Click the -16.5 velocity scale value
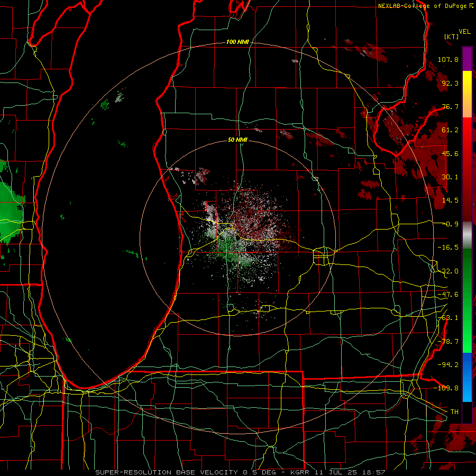This screenshot has width=476, height=476. click(x=448, y=248)
